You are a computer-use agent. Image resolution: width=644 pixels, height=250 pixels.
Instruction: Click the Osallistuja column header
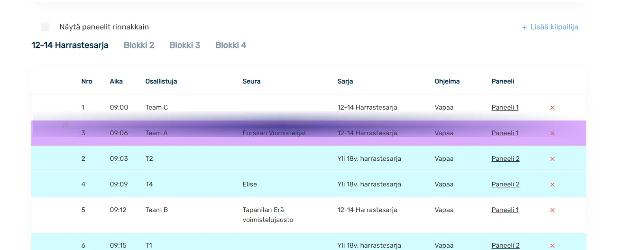[x=161, y=81]
